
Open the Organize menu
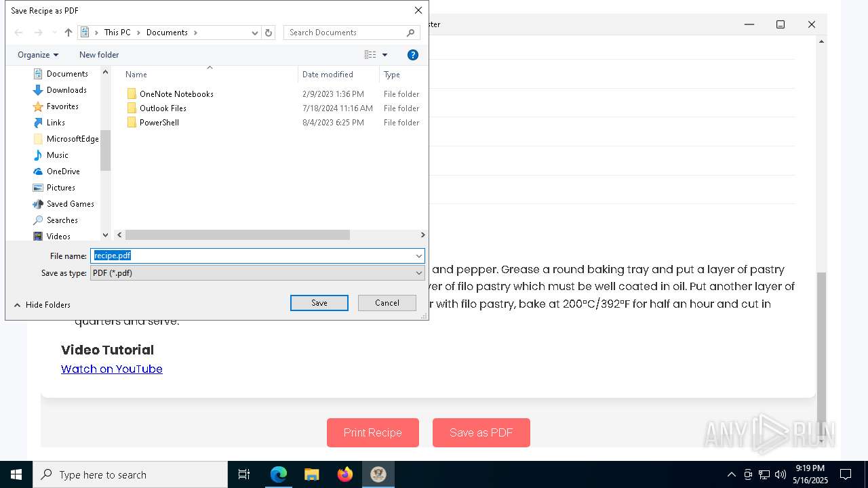(38, 55)
